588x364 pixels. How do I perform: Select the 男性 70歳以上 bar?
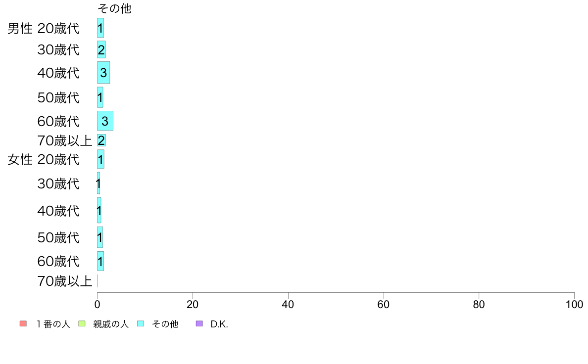(x=101, y=140)
